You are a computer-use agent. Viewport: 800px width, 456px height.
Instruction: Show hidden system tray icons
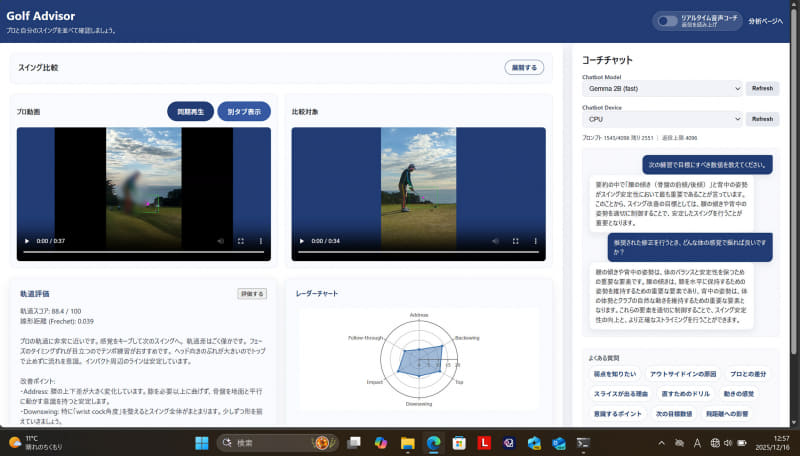tap(662, 443)
